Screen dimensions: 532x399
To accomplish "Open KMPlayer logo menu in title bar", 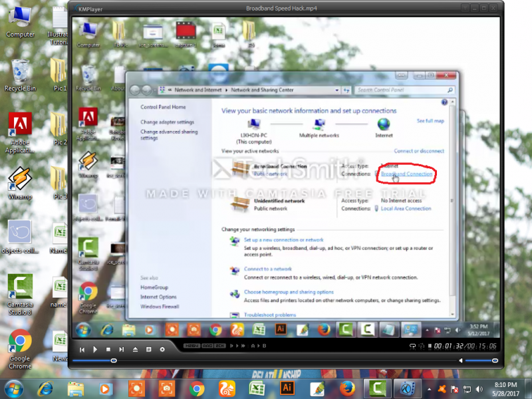I will [x=88, y=9].
